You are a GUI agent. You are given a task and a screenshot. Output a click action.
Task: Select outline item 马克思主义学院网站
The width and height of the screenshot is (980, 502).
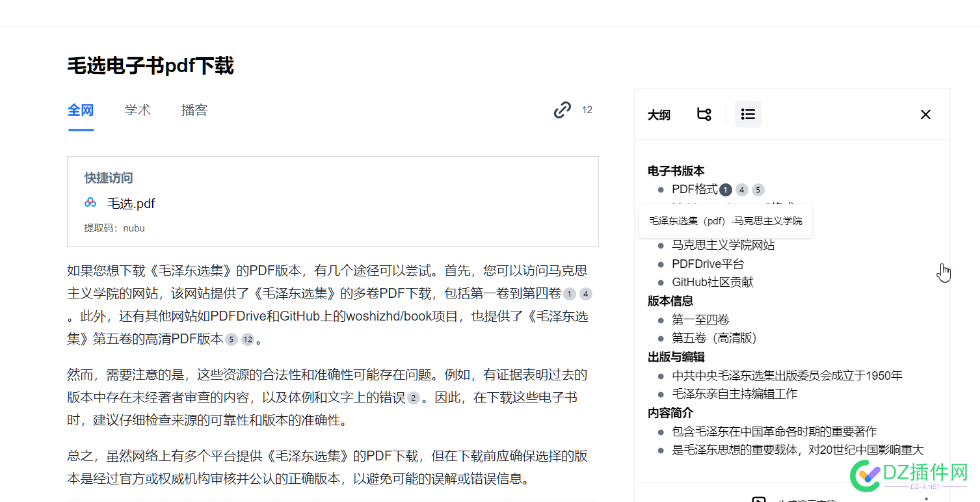723,246
